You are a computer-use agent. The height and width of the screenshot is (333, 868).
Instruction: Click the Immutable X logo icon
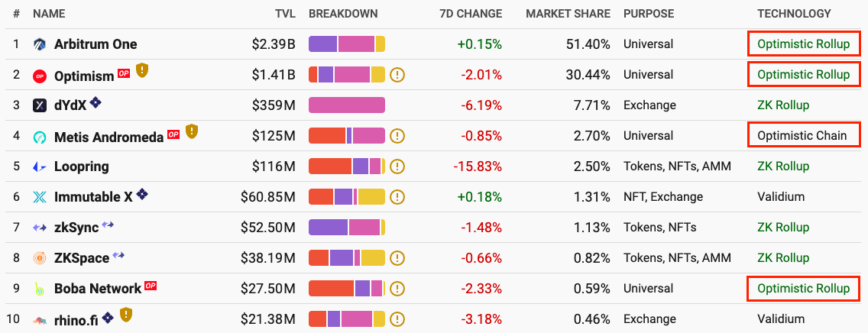point(40,197)
